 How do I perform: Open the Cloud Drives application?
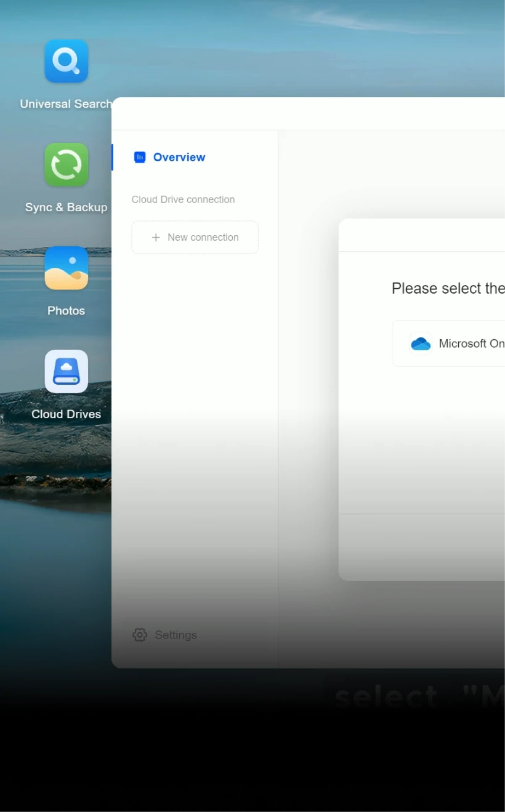pos(66,371)
